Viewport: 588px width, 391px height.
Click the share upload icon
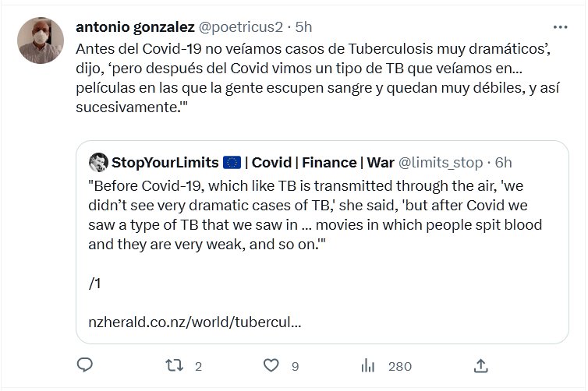click(x=481, y=365)
